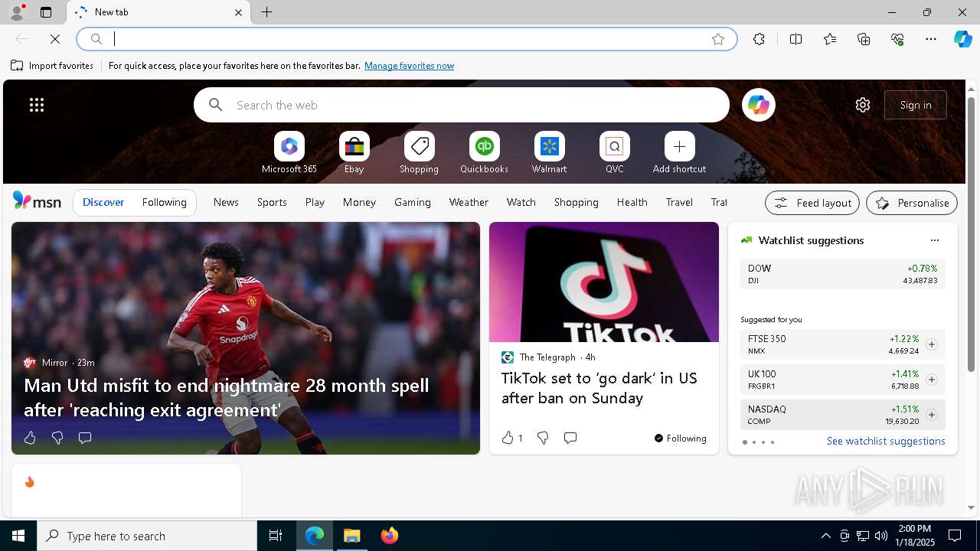
Task: Open the Health category
Action: (632, 202)
